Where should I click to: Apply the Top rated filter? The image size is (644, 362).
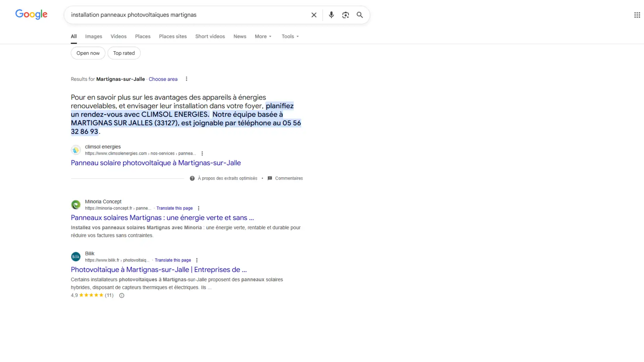[124, 53]
